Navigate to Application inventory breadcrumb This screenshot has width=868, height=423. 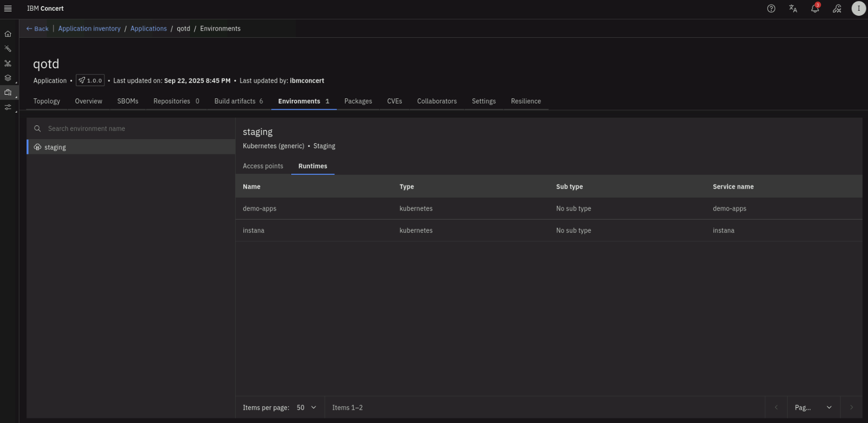tap(89, 29)
